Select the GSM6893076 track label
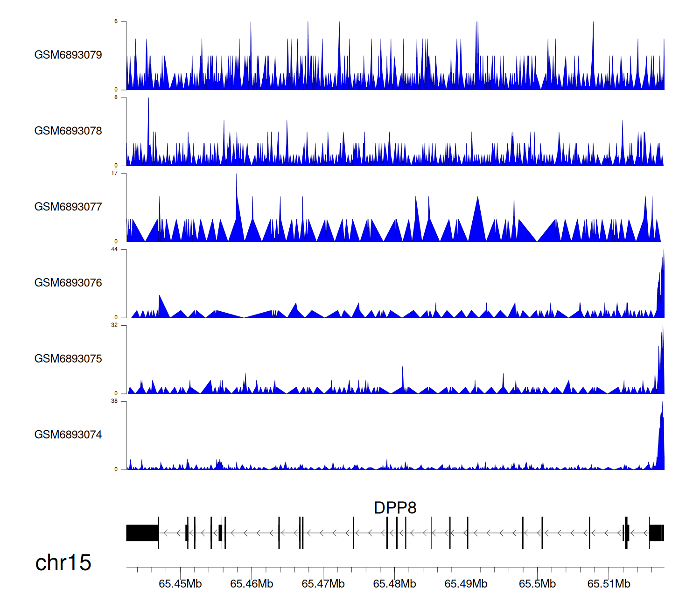This screenshot has height=616, width=700. click(x=68, y=283)
